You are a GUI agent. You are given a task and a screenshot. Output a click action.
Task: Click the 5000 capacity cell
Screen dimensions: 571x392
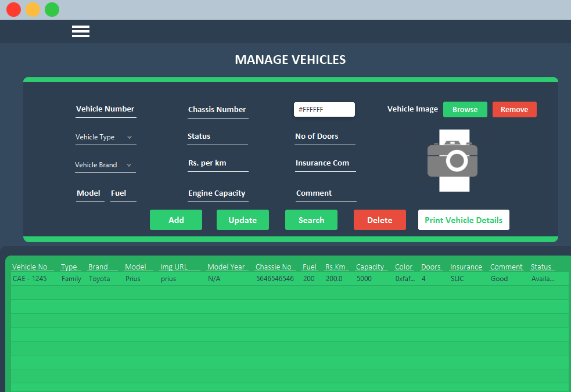(x=364, y=278)
